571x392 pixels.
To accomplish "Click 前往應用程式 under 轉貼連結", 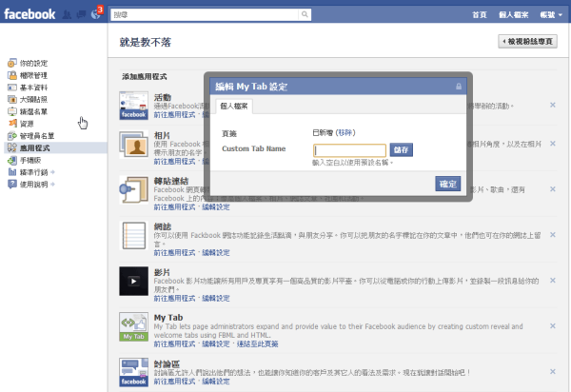I will pos(174,207).
